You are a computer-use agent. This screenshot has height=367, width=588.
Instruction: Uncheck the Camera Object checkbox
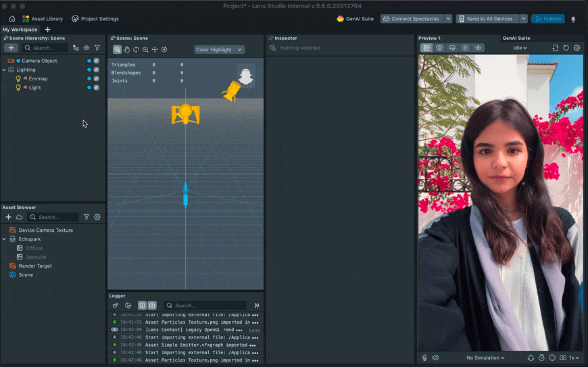pyautogui.click(x=96, y=61)
